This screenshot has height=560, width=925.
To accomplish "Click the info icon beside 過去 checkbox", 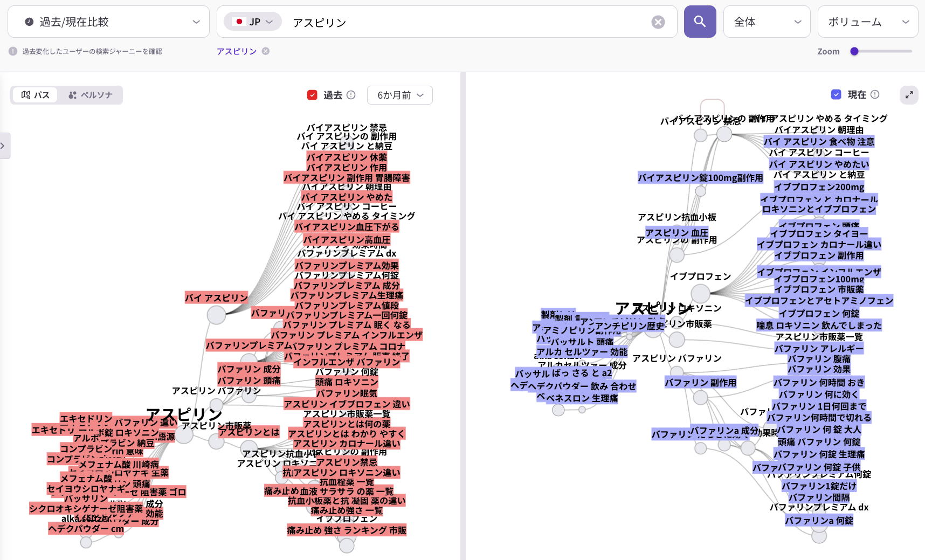I will 351,95.
